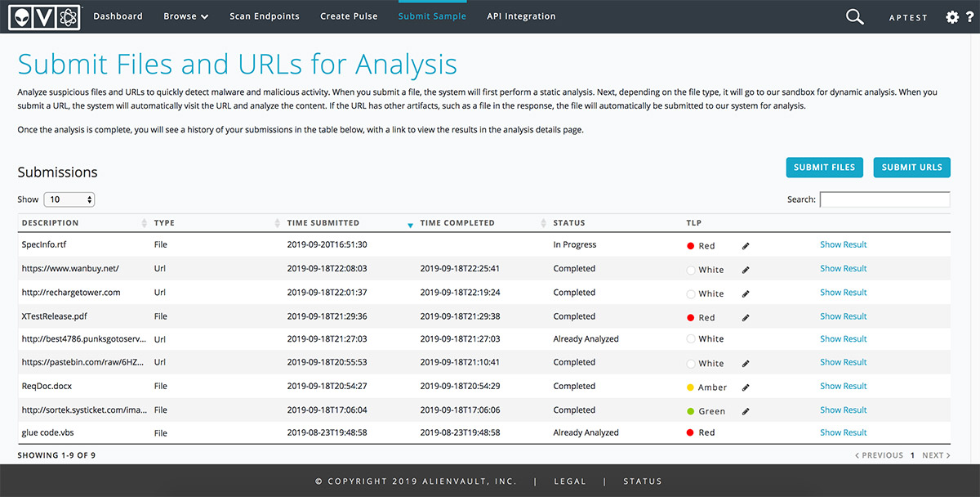Screen dimensions: 980x497
Task: Click the AlienVault OTX logo
Action: [x=44, y=16]
